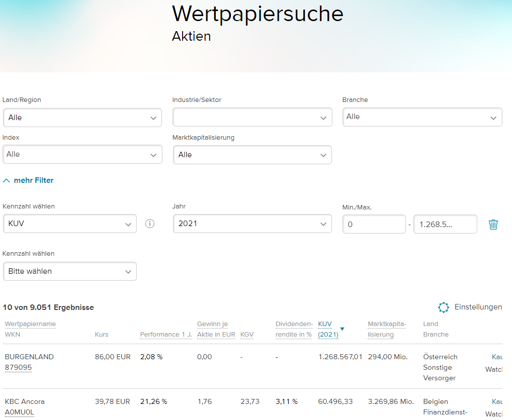The image size is (512, 420).
Task: Click the Max. value field 1.268.5...
Action: [445, 225]
